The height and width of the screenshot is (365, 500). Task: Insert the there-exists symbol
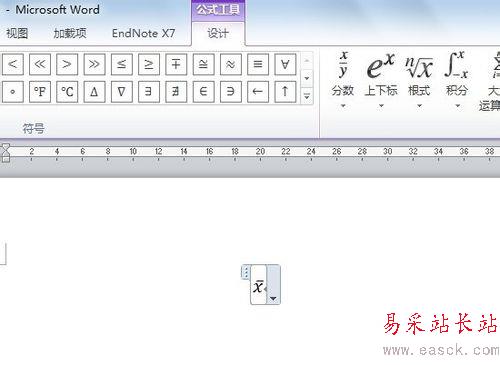coord(149,91)
